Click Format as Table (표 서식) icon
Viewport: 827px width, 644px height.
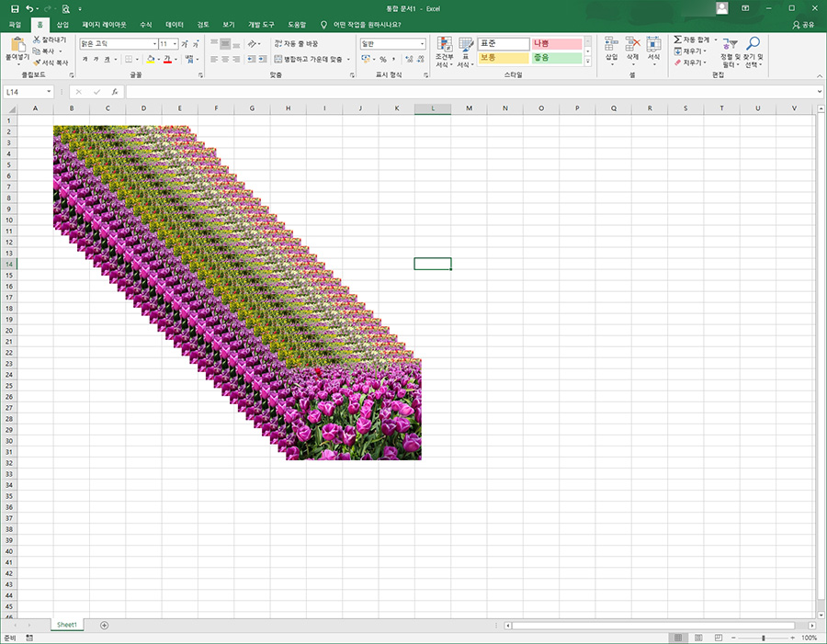466,44
